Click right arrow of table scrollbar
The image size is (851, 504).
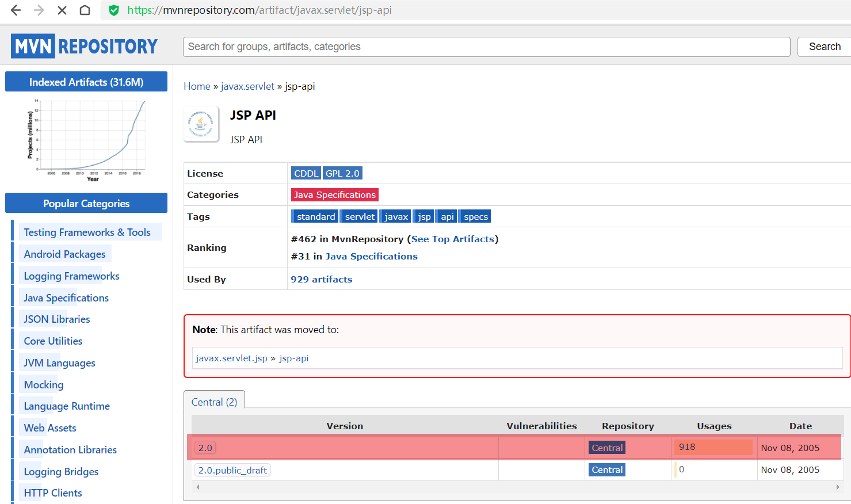pyautogui.click(x=838, y=487)
